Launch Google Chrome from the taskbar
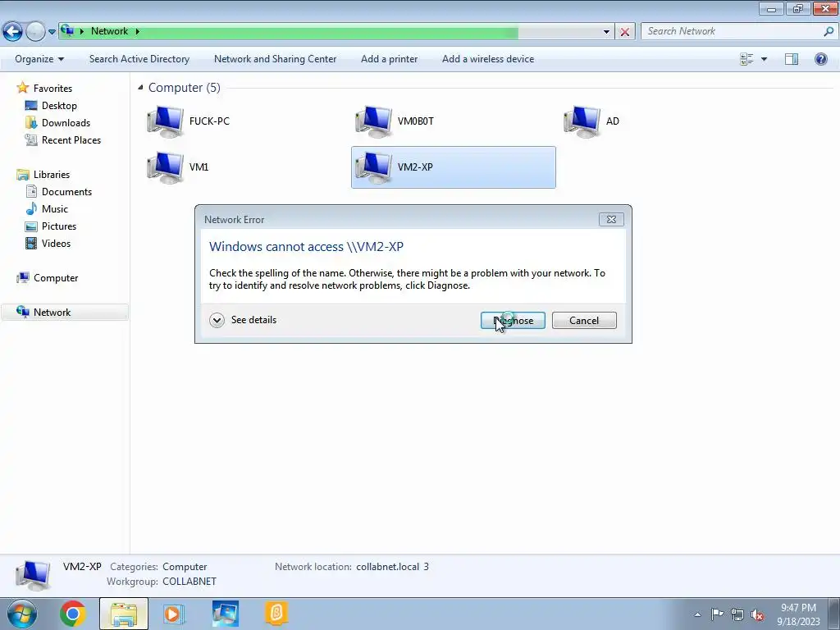 (x=73, y=614)
